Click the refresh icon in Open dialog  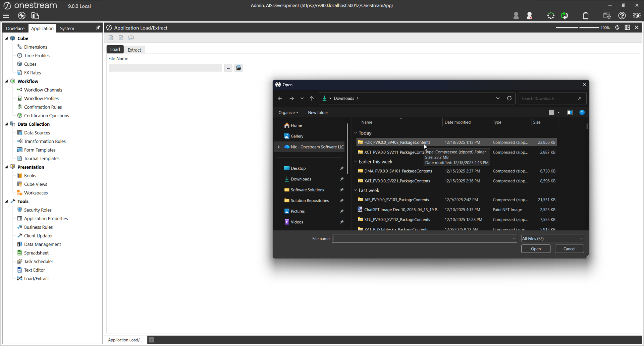(509, 98)
